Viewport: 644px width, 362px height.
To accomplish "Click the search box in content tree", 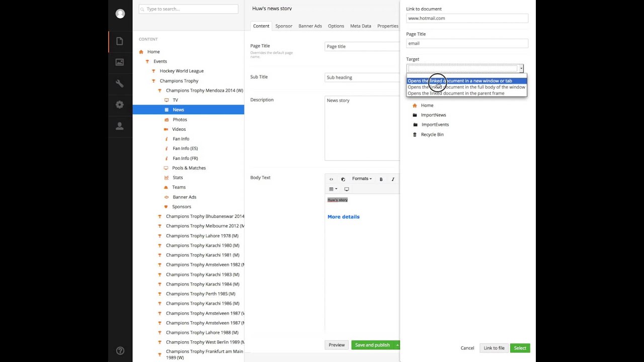I will (x=189, y=9).
